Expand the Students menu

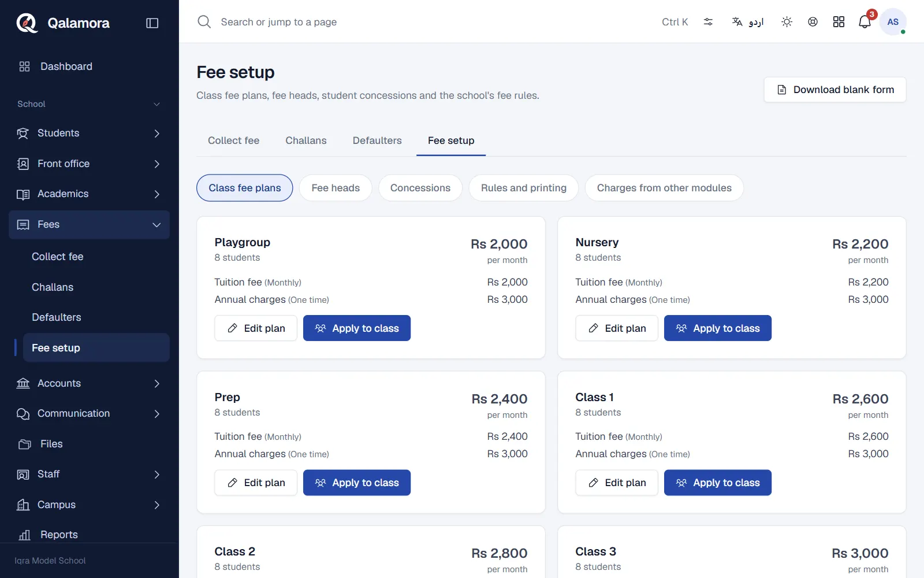point(90,134)
